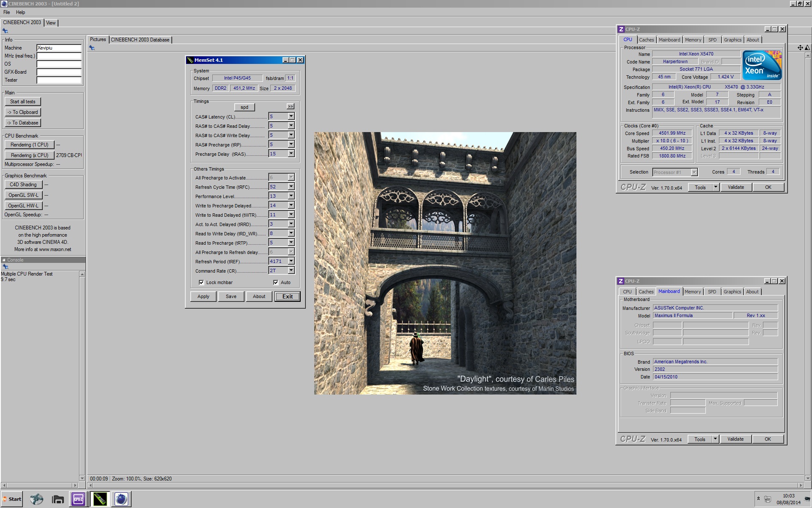Click the Console scrollbar down arrow

point(82,478)
